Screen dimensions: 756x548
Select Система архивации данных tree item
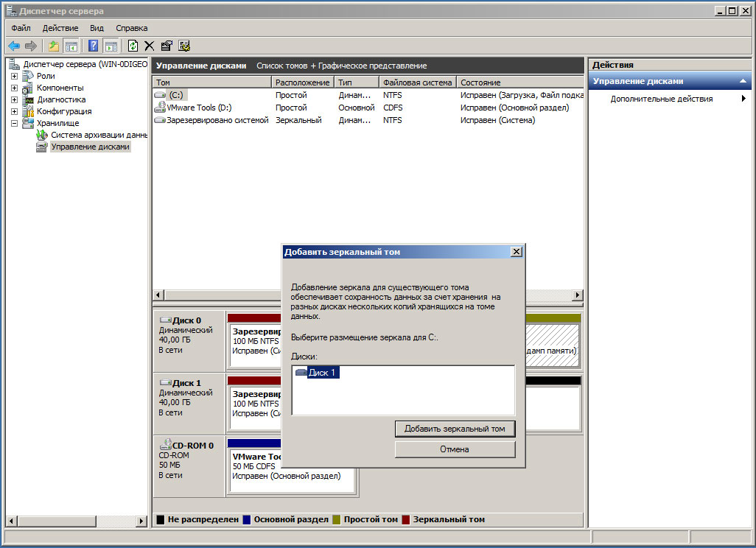(99, 135)
